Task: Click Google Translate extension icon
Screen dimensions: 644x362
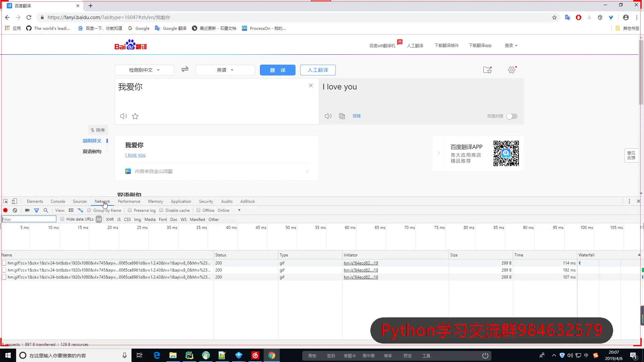Action: [568, 17]
